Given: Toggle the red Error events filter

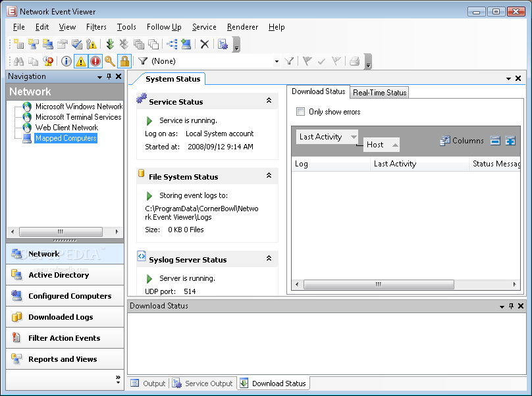Looking at the screenshot, I should click(95, 61).
